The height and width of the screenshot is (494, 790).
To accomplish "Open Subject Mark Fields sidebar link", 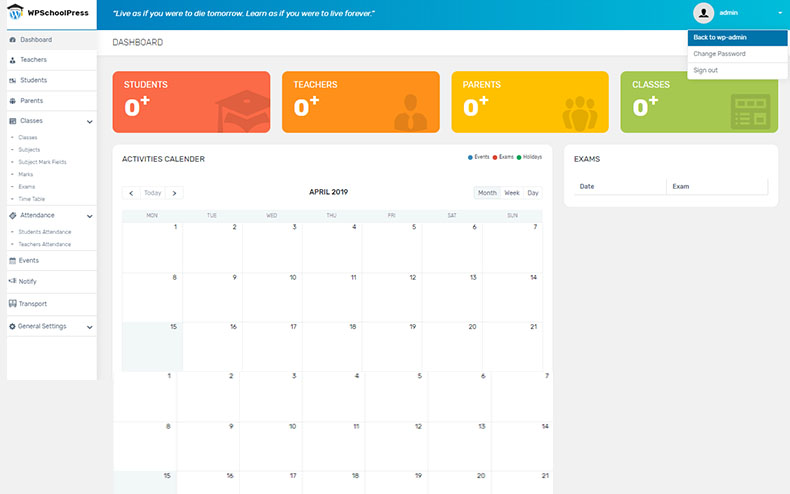I will [x=42, y=162].
